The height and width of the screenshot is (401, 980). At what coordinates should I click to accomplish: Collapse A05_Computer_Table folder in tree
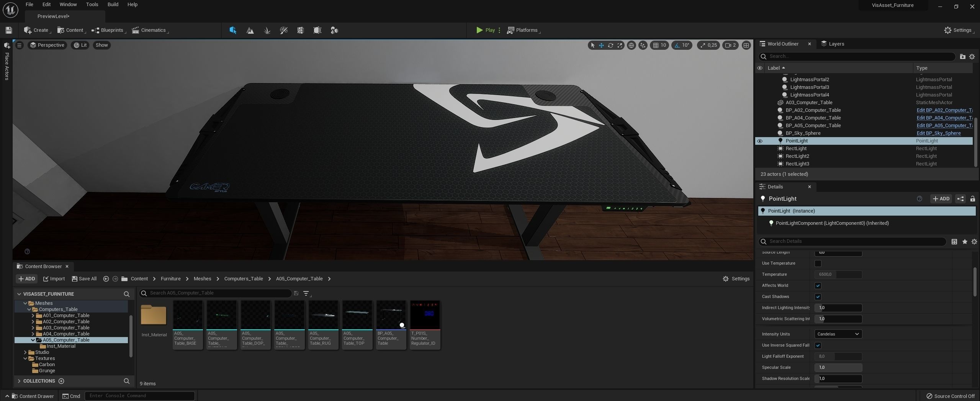click(x=33, y=340)
